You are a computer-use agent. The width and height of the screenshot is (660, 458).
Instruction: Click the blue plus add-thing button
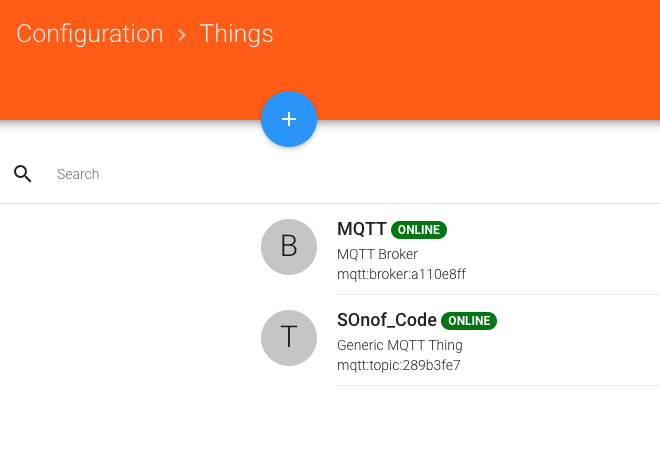289,119
